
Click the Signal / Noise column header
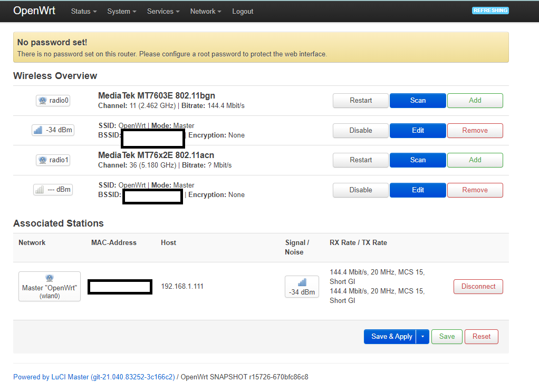click(297, 247)
